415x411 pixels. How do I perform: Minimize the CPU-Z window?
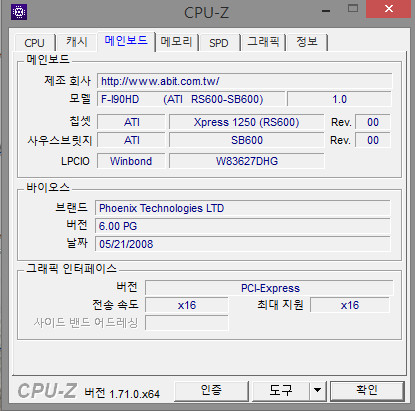coord(326,11)
